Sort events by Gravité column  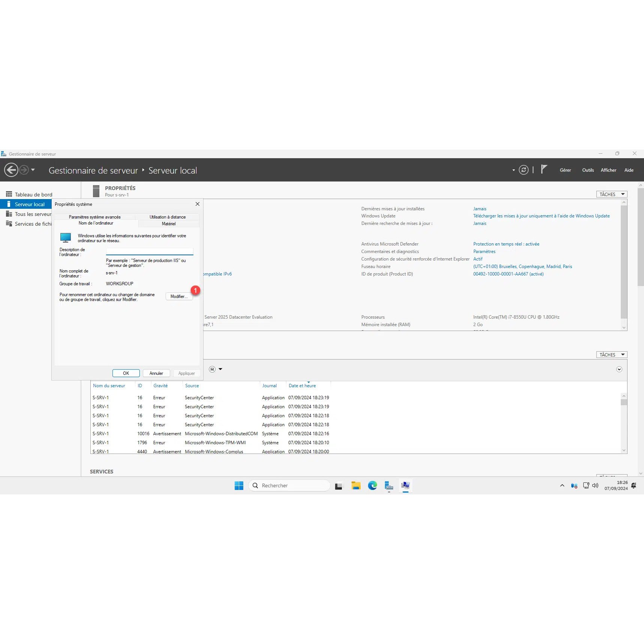[160, 385]
